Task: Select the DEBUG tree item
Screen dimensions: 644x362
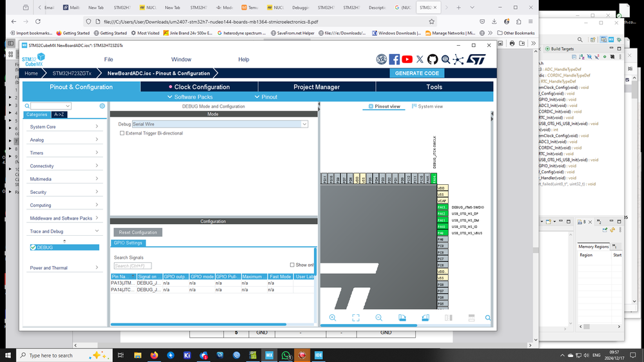Action: [64, 247]
